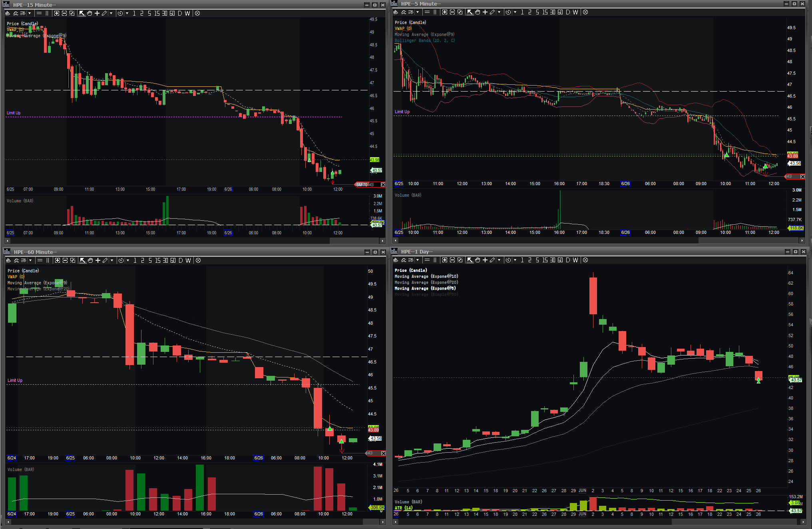The image size is (812, 529).
Task: Select pencil draw tool in 60 Minute chart
Action: pos(105,260)
